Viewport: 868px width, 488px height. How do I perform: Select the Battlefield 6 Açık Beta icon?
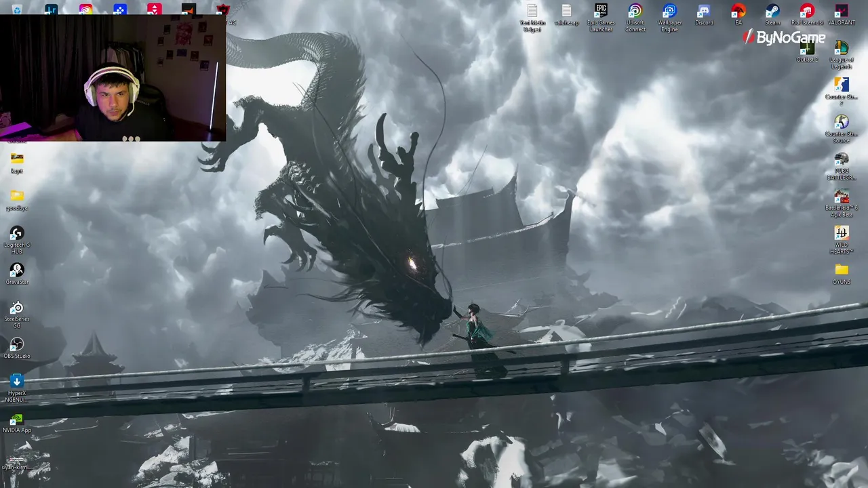coord(842,203)
